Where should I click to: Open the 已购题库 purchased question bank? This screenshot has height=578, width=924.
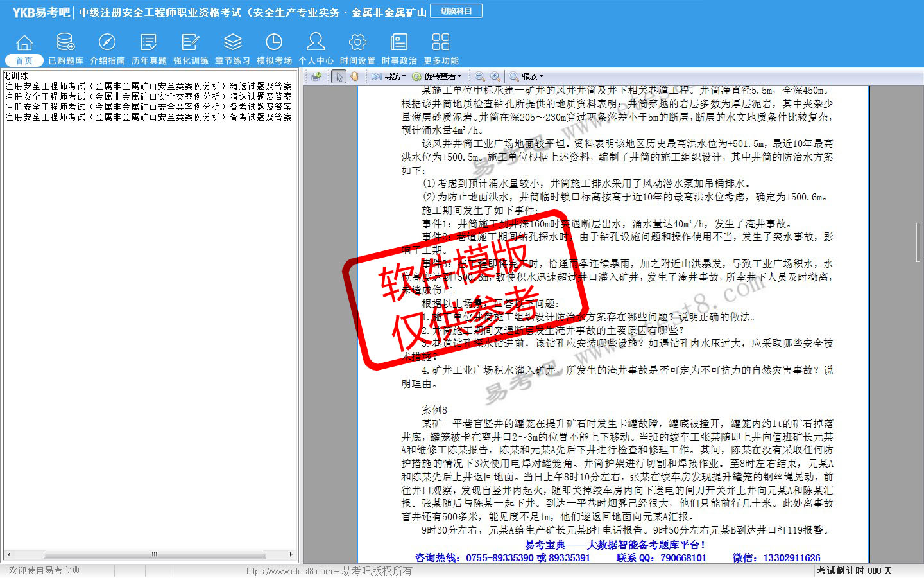(65, 49)
